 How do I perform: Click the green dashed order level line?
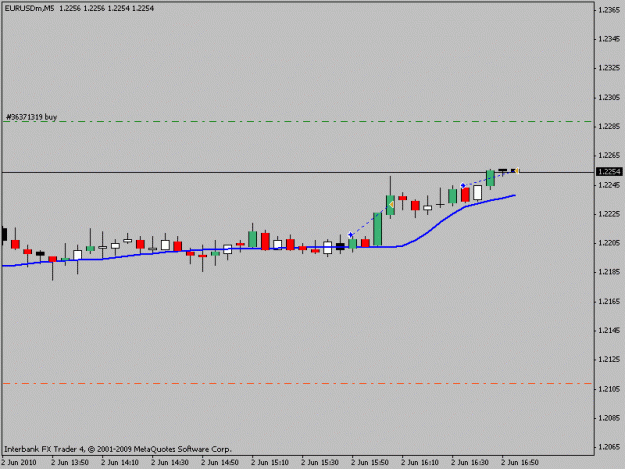coord(297,122)
